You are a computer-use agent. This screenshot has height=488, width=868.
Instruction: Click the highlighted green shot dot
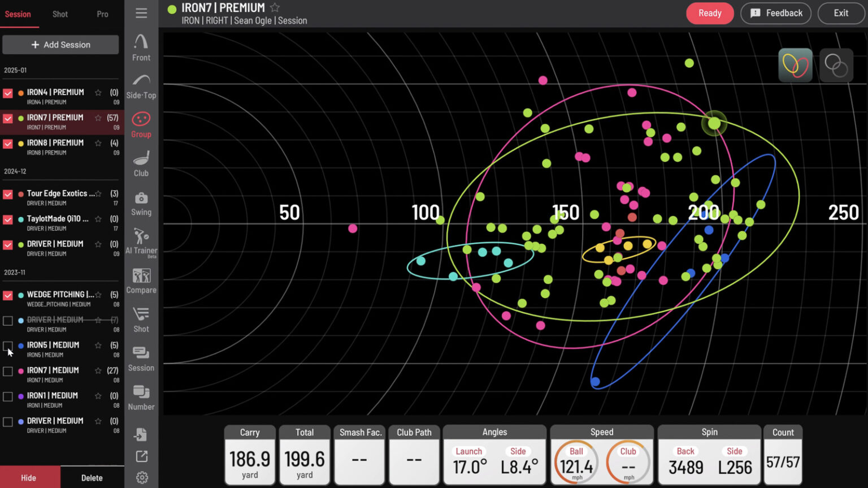pos(714,123)
